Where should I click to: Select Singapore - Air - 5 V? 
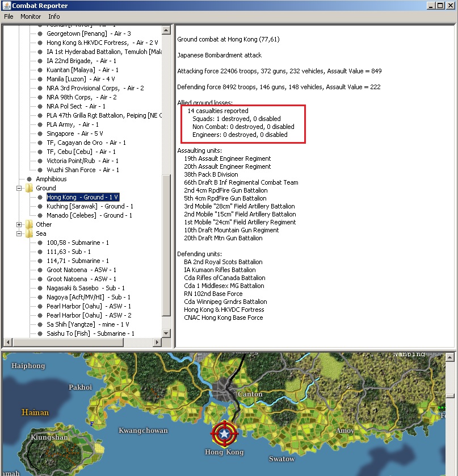click(74, 133)
